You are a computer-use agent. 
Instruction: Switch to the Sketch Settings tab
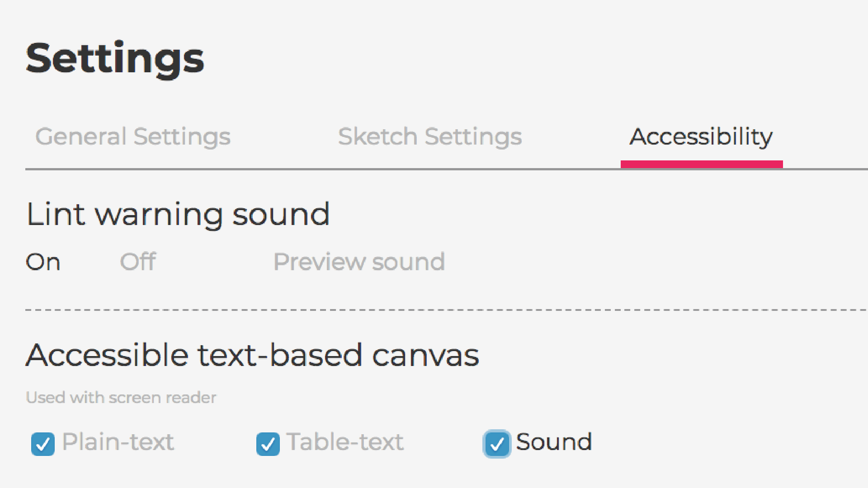(429, 136)
